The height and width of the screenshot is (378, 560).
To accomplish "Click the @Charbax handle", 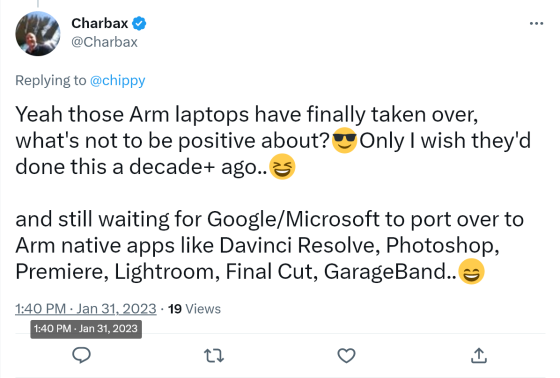I will click(x=104, y=42).
